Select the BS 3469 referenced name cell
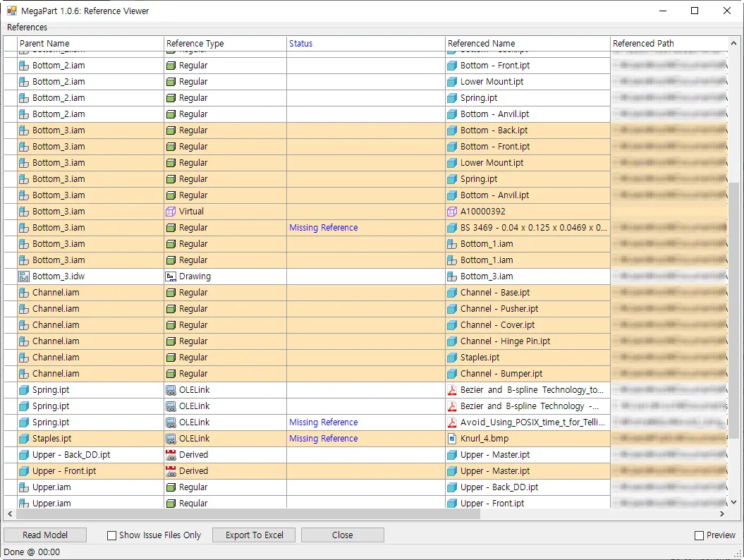744x560 pixels. [x=527, y=227]
